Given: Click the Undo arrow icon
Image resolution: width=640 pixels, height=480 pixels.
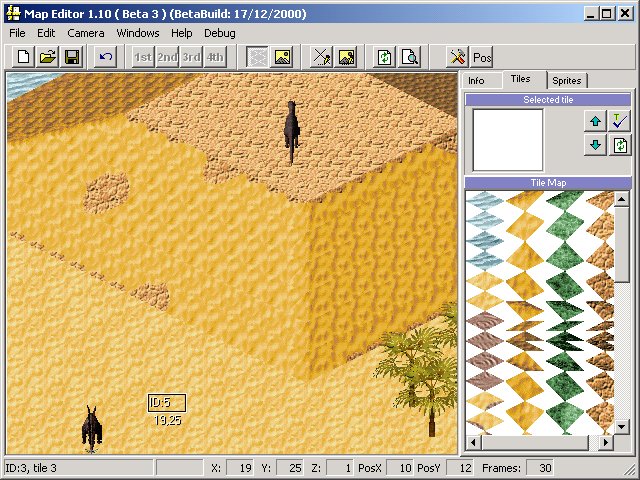Looking at the screenshot, I should pos(105,57).
